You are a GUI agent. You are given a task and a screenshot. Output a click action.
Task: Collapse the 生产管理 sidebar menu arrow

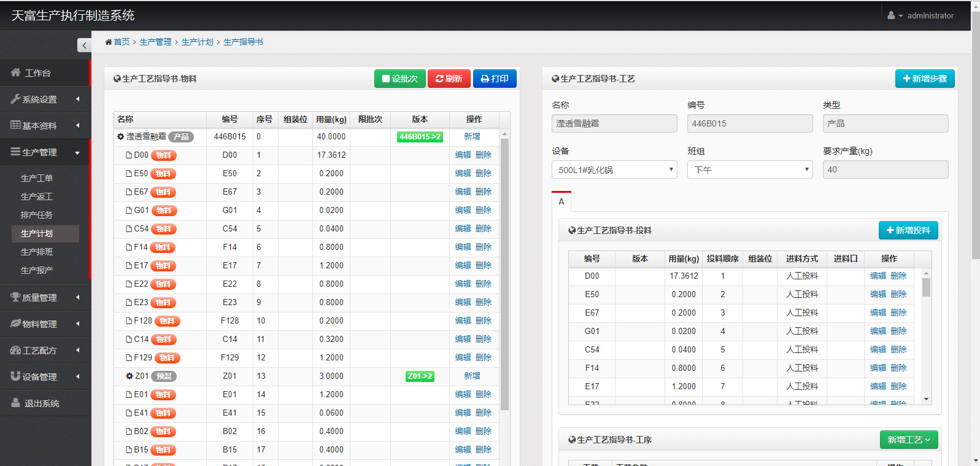[77, 152]
